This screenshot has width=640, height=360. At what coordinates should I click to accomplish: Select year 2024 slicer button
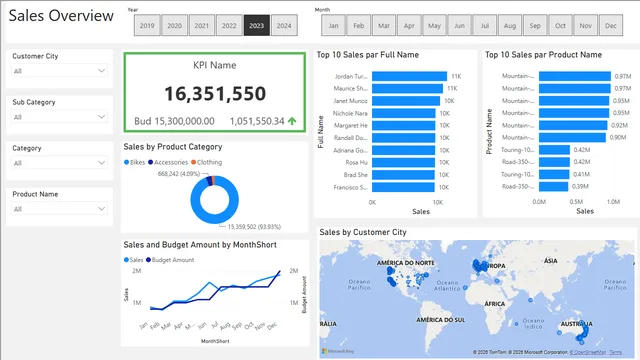coord(284,25)
